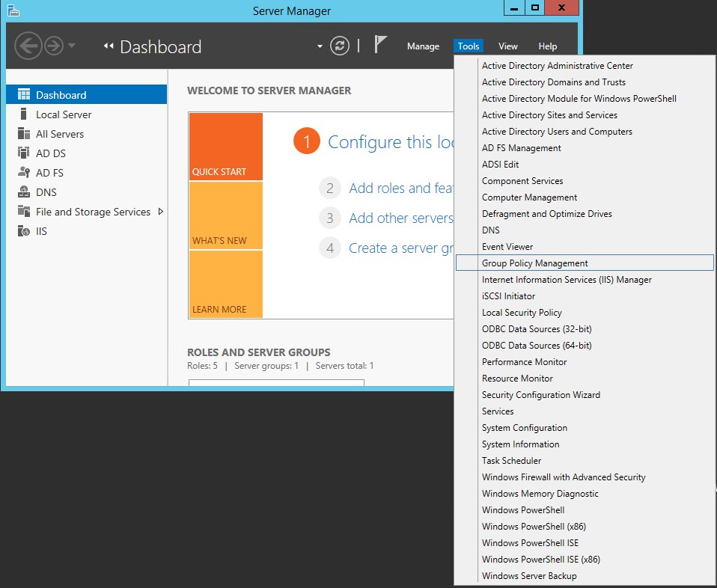Click the DNS role icon in sidebar
The width and height of the screenshot is (717, 588).
[24, 192]
